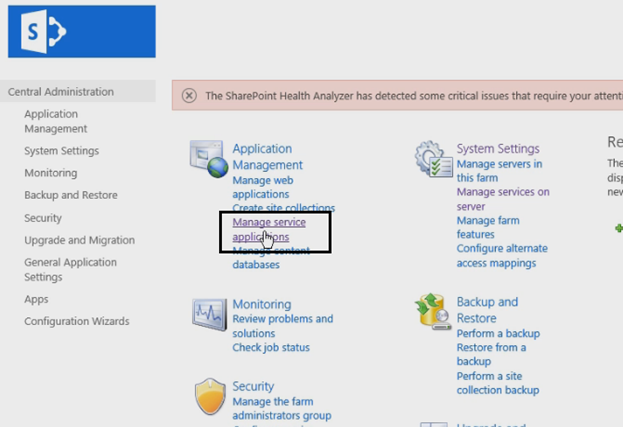
Task: Open General Application Settings in sidebar
Action: pyautogui.click(x=70, y=270)
